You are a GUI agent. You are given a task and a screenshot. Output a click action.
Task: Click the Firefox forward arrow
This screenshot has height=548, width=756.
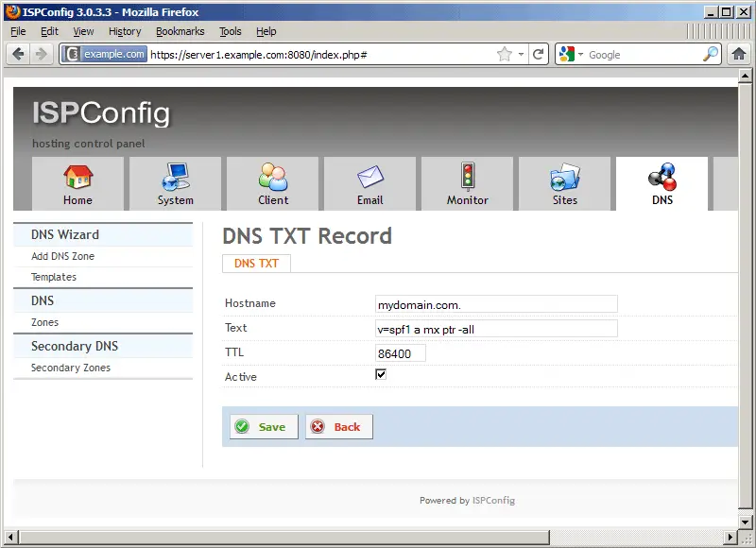coord(42,54)
